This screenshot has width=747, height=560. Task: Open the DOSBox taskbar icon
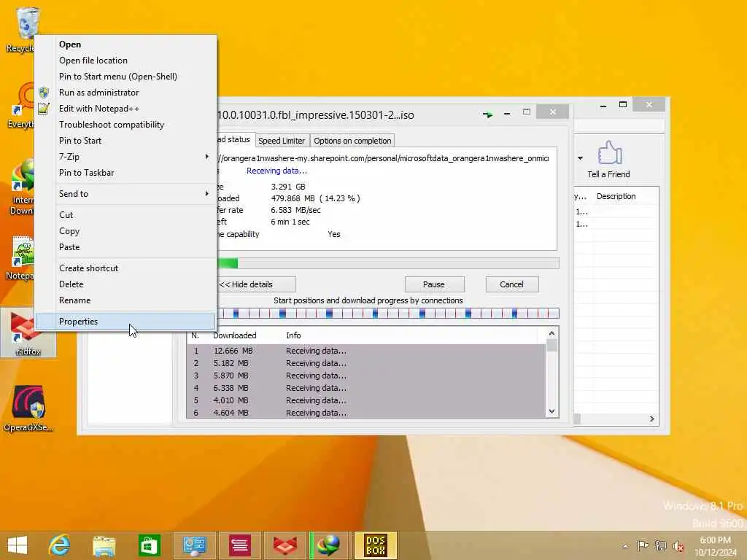click(x=376, y=545)
